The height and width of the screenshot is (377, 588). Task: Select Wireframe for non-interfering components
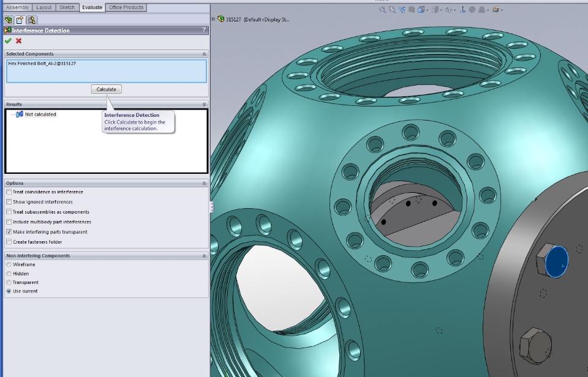point(9,264)
